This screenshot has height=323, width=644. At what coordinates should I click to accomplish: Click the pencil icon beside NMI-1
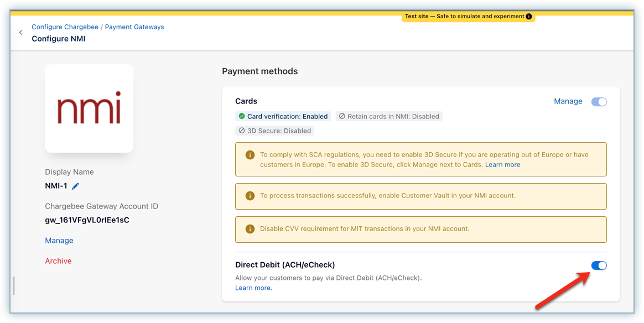pos(75,186)
